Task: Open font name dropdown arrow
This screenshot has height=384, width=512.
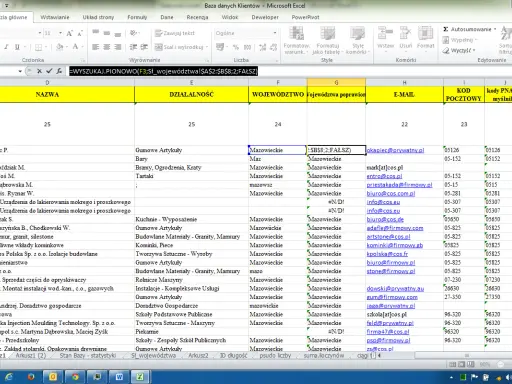Action: [x=40, y=33]
